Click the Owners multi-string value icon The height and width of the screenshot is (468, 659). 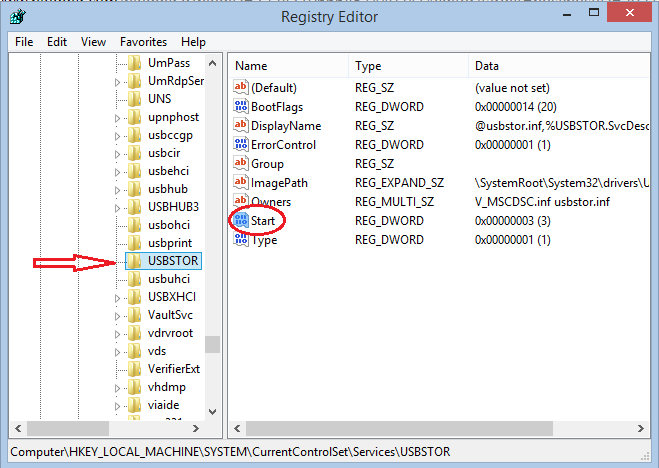click(241, 201)
